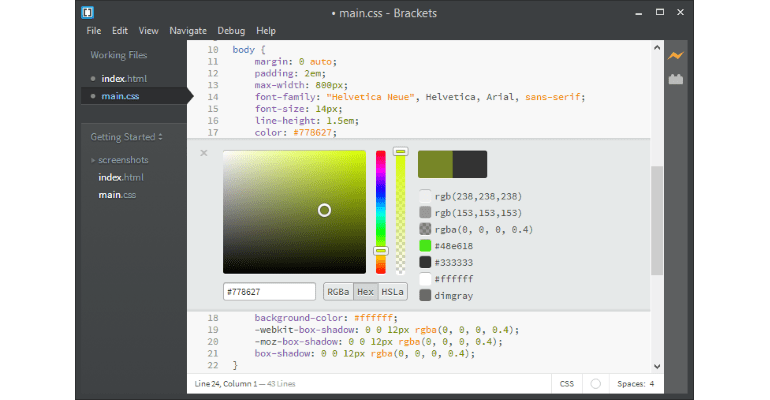Image resolution: width=770 pixels, height=400 pixels.
Task: Open the Extension Manager icon
Action: coord(675,79)
